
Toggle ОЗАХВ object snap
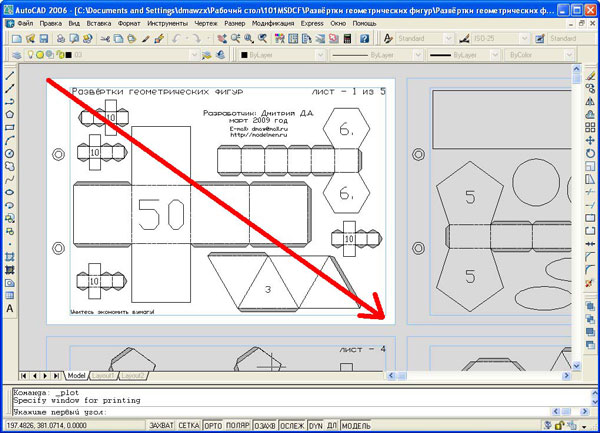(x=265, y=425)
